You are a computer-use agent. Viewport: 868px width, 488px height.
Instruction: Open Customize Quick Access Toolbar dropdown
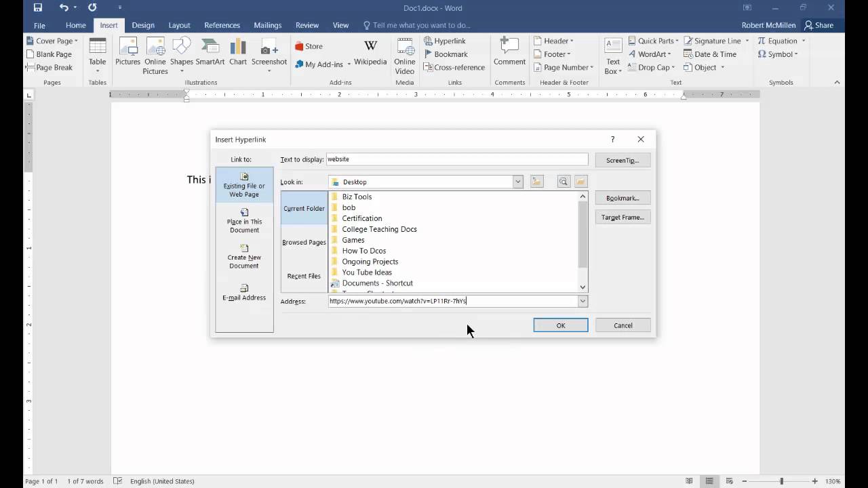pyautogui.click(x=120, y=8)
